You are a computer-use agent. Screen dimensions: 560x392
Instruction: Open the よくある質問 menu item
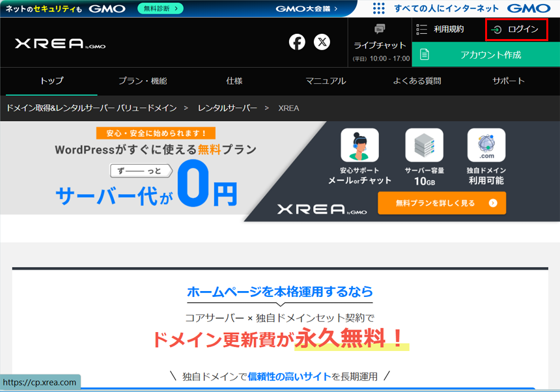coord(417,81)
